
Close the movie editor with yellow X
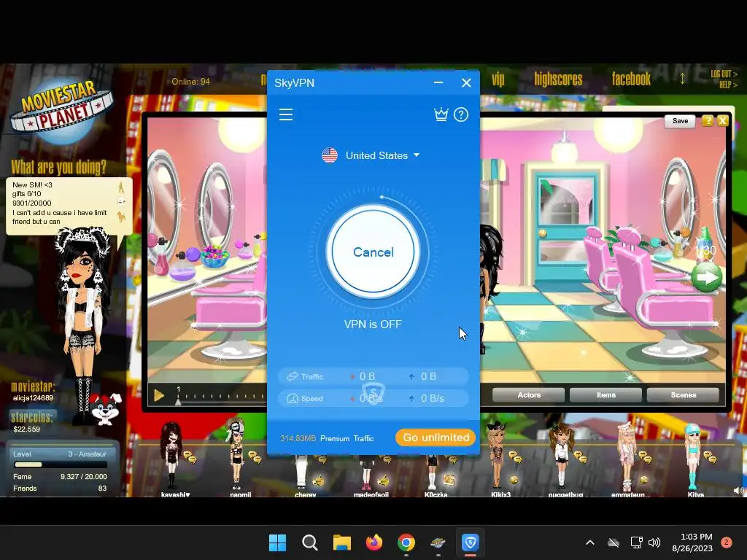pos(723,121)
